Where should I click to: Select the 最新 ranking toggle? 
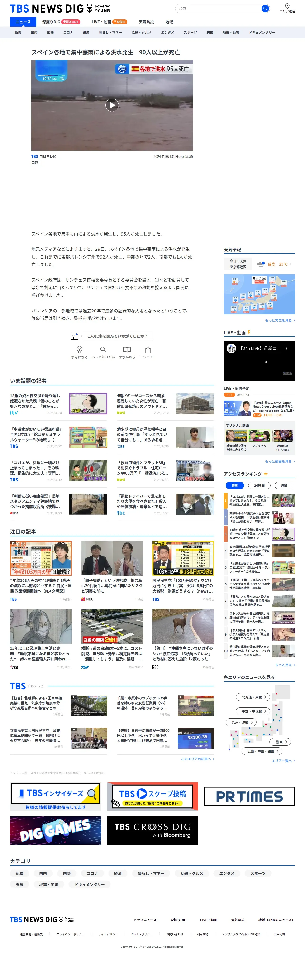coord(235,485)
